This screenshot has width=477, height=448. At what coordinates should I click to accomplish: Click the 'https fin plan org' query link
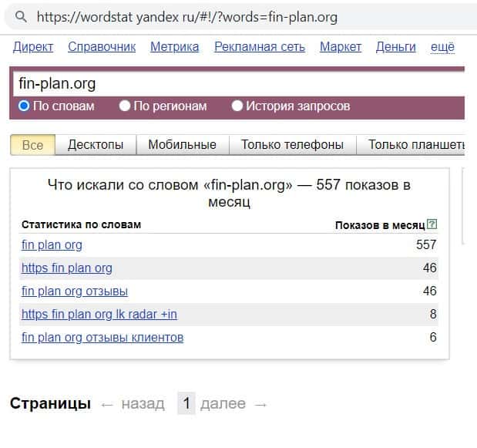(x=67, y=268)
